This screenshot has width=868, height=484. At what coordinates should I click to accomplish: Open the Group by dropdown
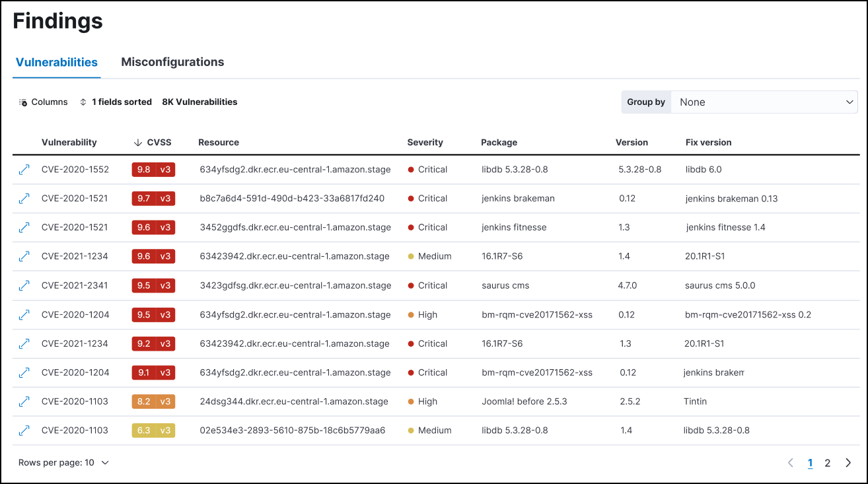click(x=764, y=102)
